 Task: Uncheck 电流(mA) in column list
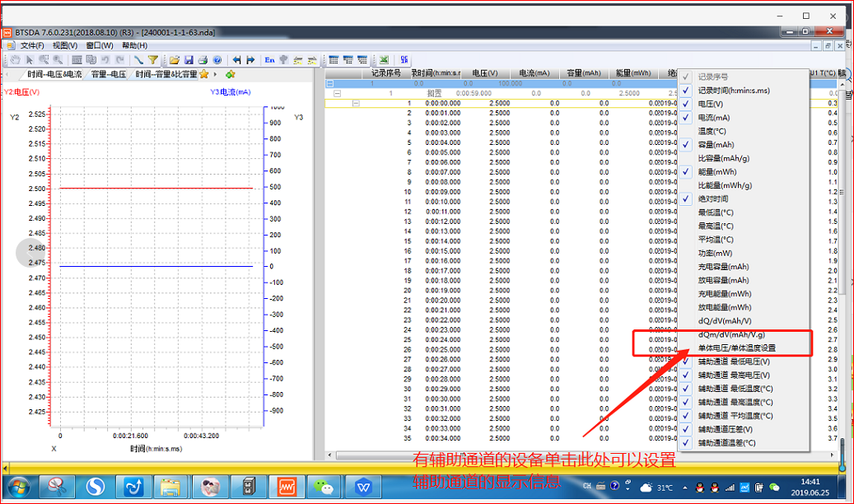click(743, 117)
